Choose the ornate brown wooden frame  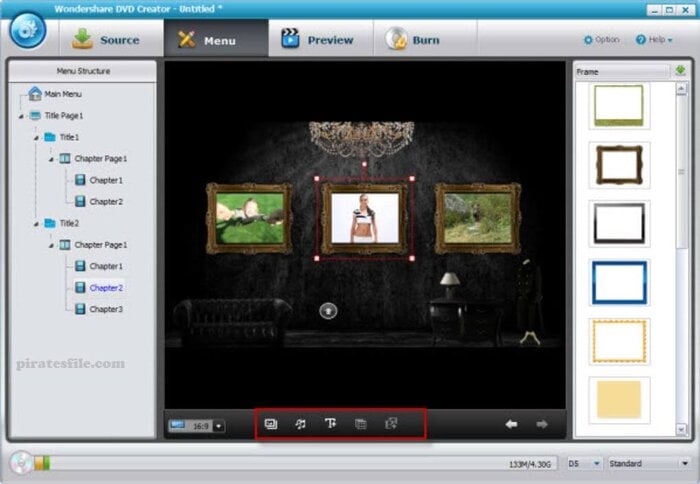click(x=619, y=165)
